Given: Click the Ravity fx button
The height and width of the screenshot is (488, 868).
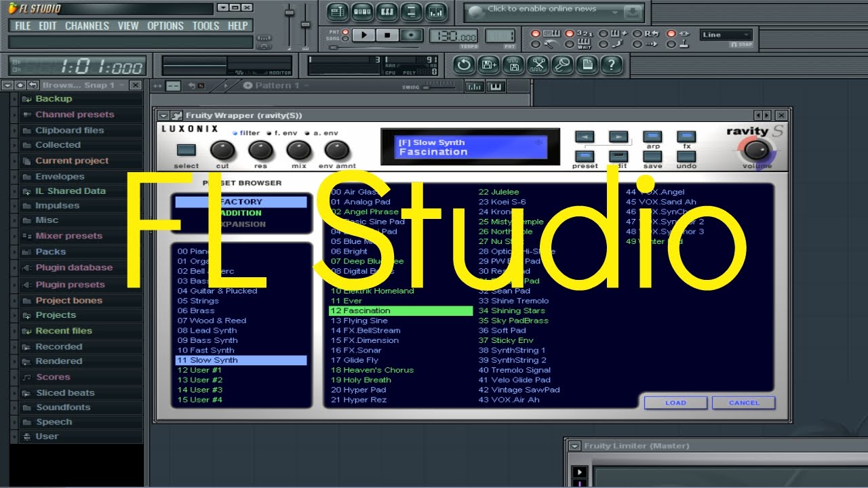Looking at the screenshot, I should (x=686, y=137).
